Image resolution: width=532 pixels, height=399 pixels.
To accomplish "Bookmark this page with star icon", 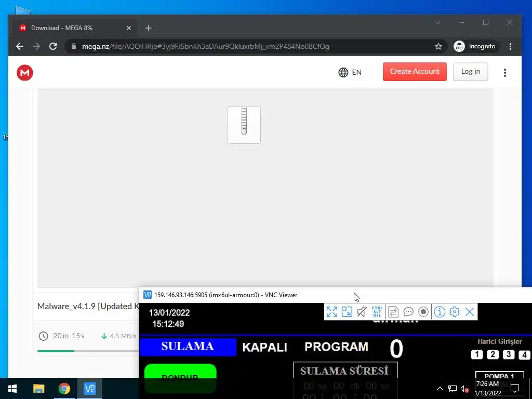I will click(438, 46).
